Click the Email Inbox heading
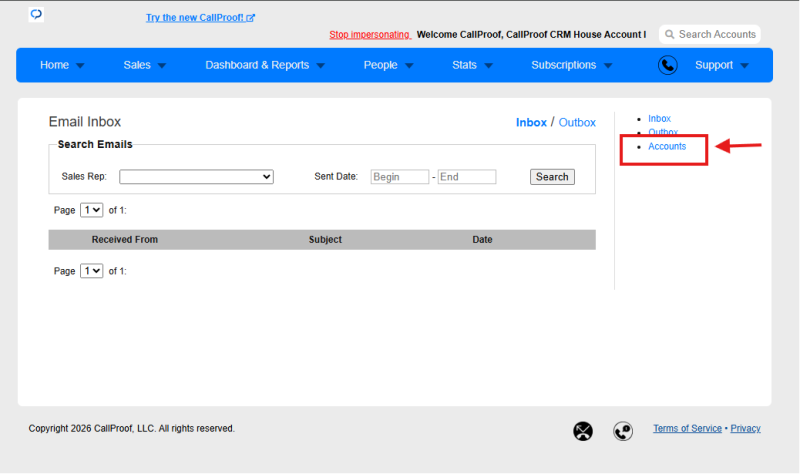 [x=85, y=122]
